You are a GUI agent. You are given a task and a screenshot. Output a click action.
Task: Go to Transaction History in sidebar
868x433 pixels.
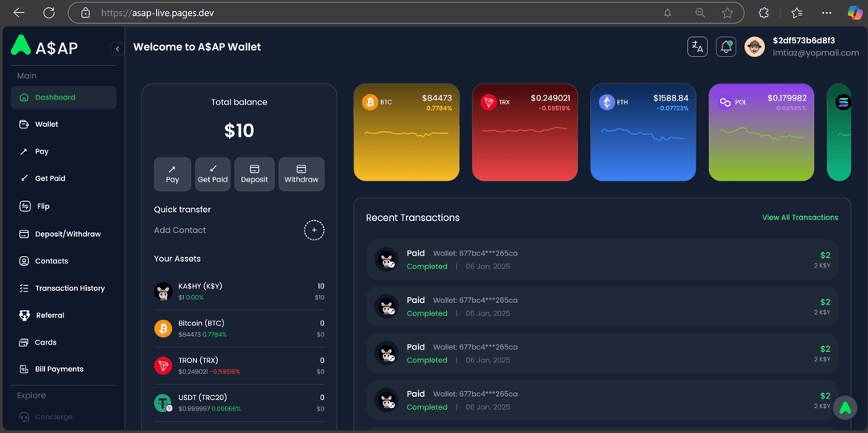click(69, 288)
